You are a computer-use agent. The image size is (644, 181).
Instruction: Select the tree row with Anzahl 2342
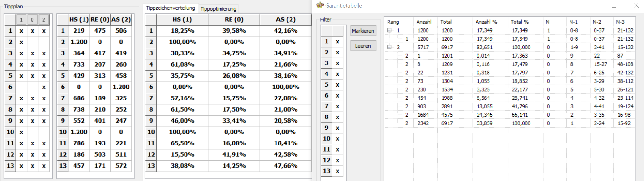coord(510,123)
